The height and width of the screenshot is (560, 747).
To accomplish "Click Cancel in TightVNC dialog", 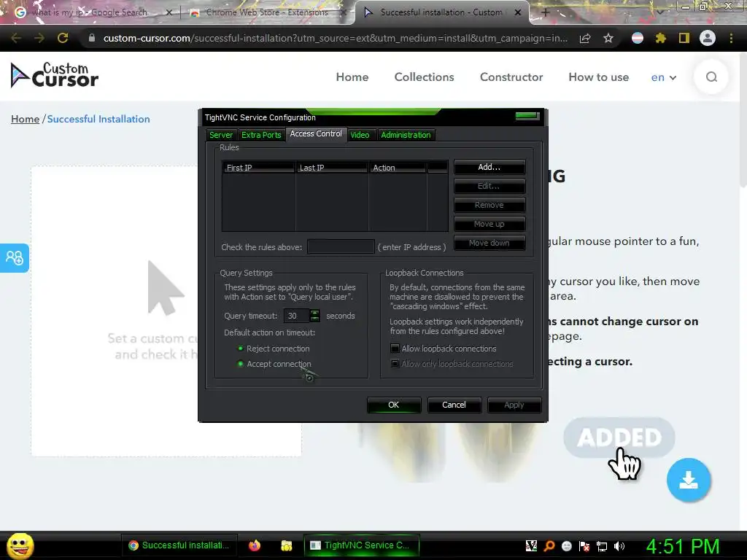I will pos(454,405).
